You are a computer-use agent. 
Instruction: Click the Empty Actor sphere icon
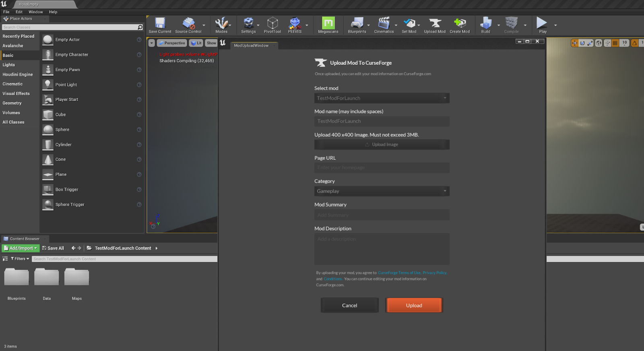(48, 39)
